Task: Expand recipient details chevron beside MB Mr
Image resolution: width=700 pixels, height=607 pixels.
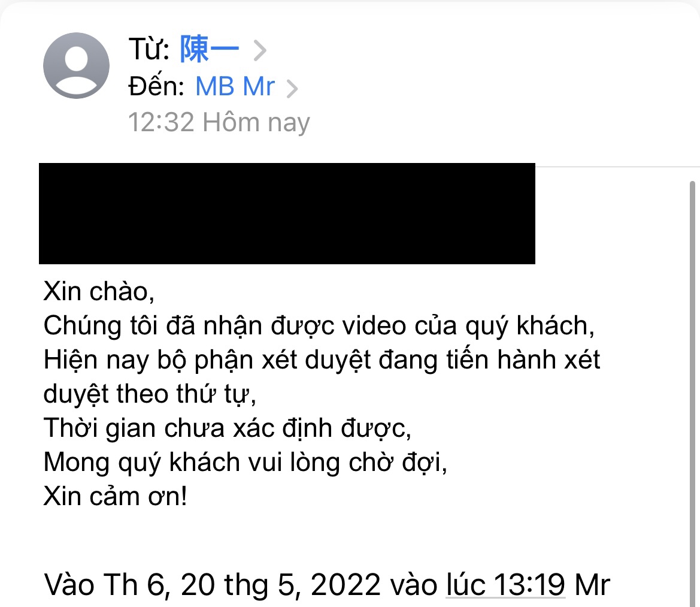Action: (x=292, y=88)
